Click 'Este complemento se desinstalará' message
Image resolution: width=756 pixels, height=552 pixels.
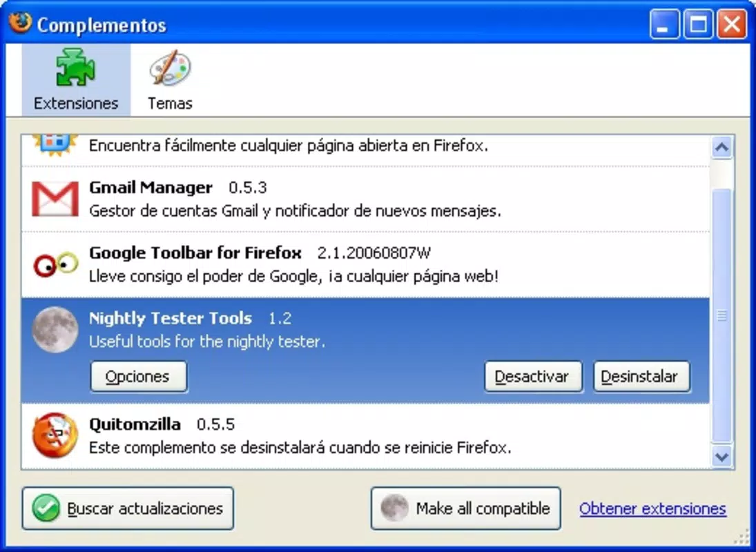click(x=300, y=448)
